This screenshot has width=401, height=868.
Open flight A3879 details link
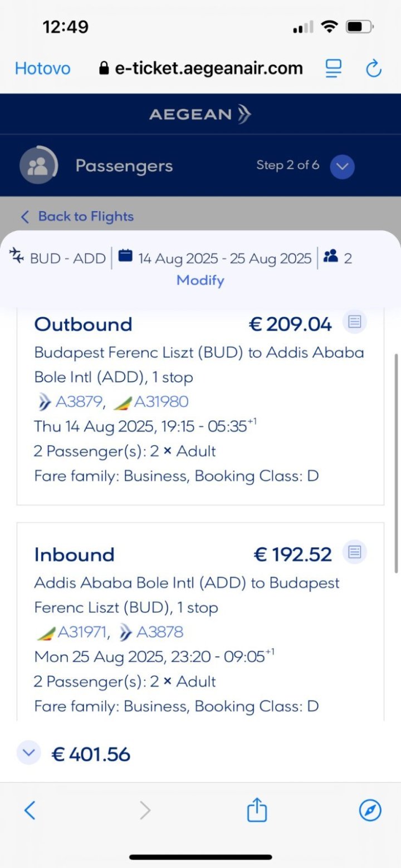pos(79,401)
